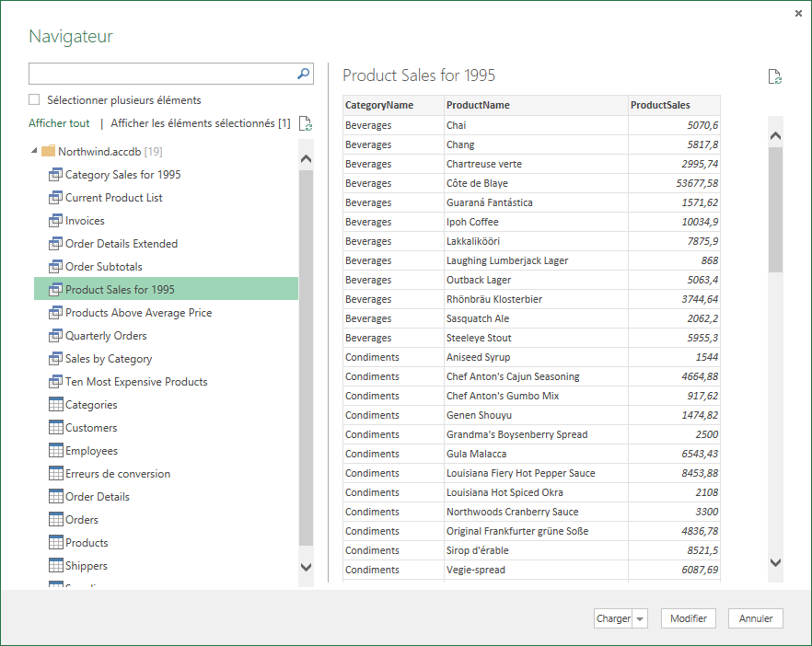
Task: Select Ten Most Expensive Products item
Action: pos(136,382)
